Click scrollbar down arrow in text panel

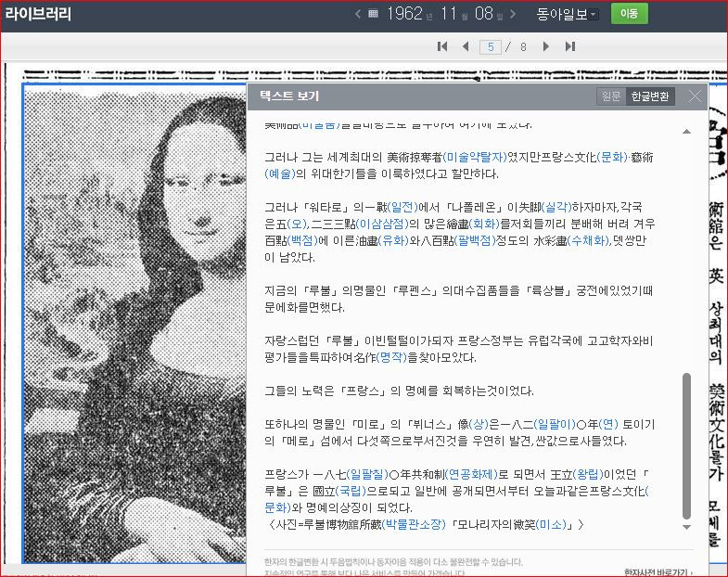click(686, 527)
